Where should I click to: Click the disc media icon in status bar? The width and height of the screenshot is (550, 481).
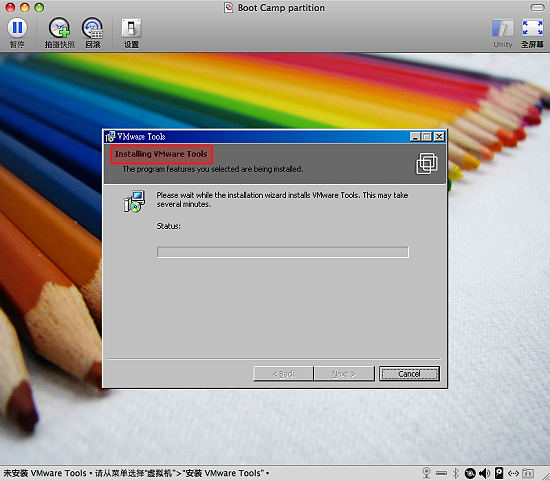[x=470, y=473]
